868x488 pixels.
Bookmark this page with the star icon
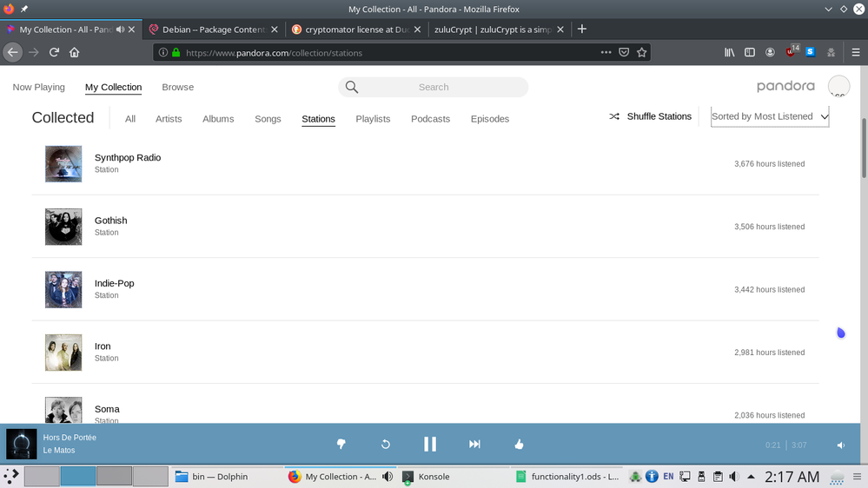click(x=642, y=52)
